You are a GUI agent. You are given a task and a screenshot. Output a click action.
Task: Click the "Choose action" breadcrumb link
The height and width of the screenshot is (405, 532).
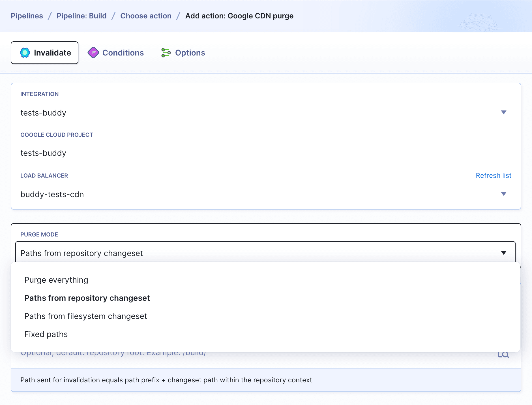tap(146, 16)
